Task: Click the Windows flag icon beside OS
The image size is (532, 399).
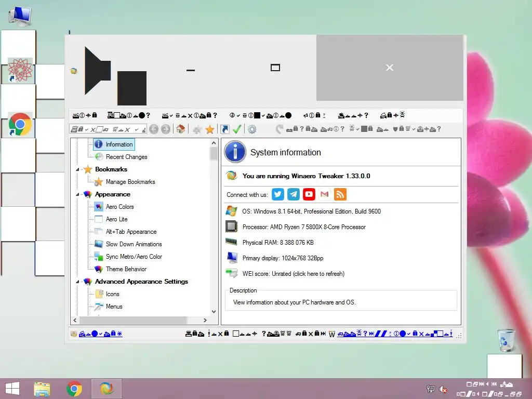Action: pos(231,211)
